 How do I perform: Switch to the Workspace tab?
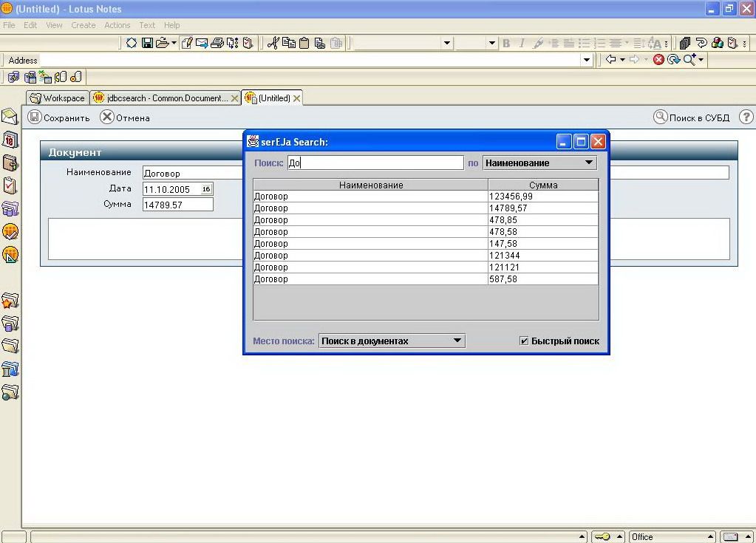pyautogui.click(x=58, y=98)
